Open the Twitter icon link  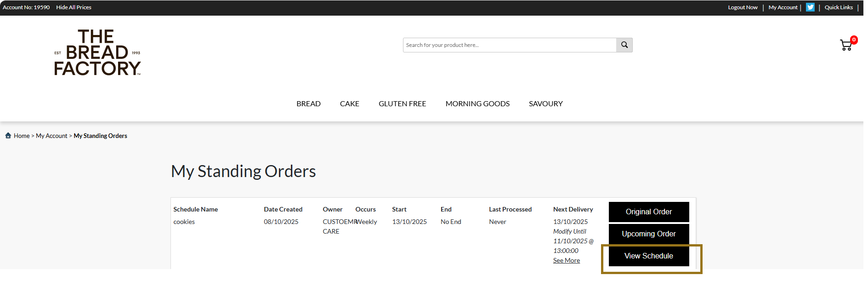pyautogui.click(x=810, y=7)
